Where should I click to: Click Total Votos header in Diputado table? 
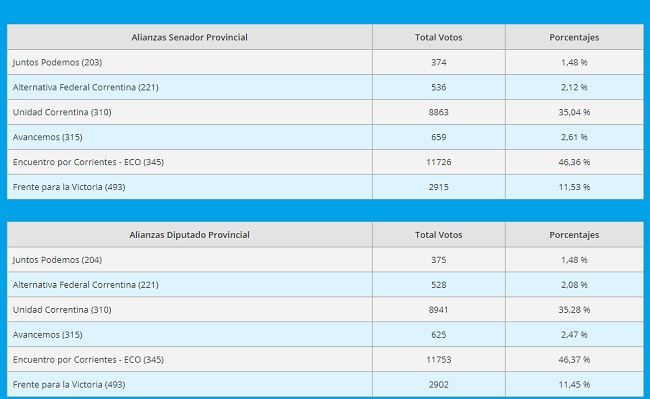tap(439, 235)
